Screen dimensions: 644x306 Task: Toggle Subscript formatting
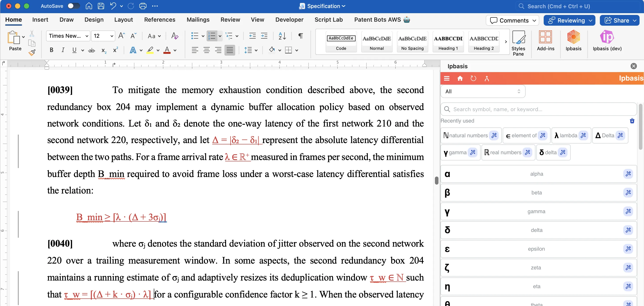(104, 51)
